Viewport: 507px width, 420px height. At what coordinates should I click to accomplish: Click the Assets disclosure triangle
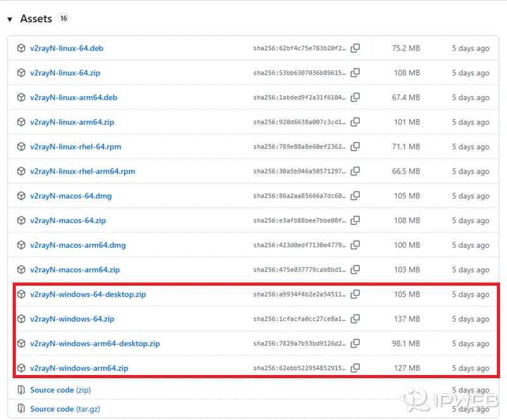[9, 18]
